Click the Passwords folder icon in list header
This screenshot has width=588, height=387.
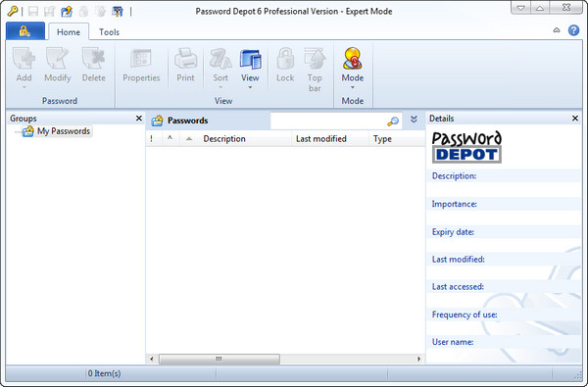157,121
